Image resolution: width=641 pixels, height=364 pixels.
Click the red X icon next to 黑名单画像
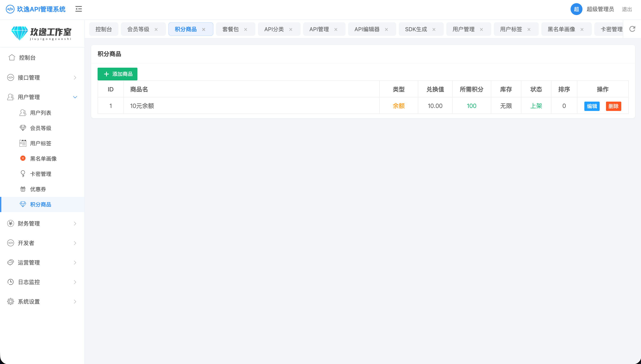(x=23, y=158)
